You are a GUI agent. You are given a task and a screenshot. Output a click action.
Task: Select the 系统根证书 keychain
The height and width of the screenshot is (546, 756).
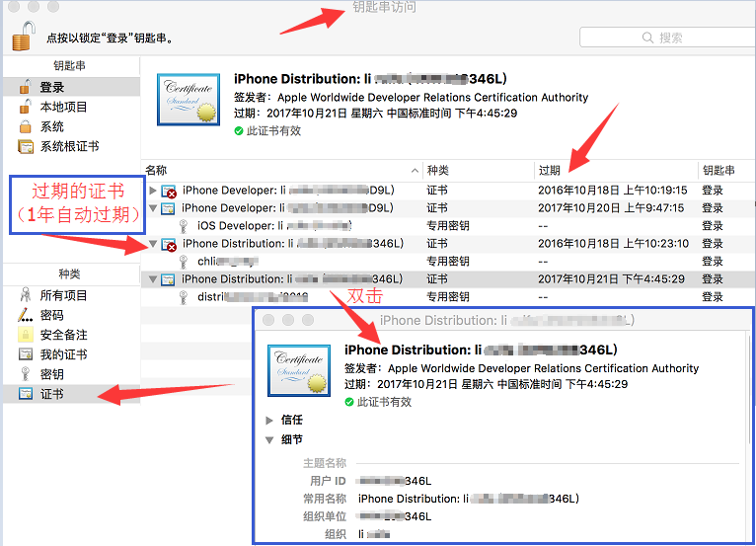71,146
